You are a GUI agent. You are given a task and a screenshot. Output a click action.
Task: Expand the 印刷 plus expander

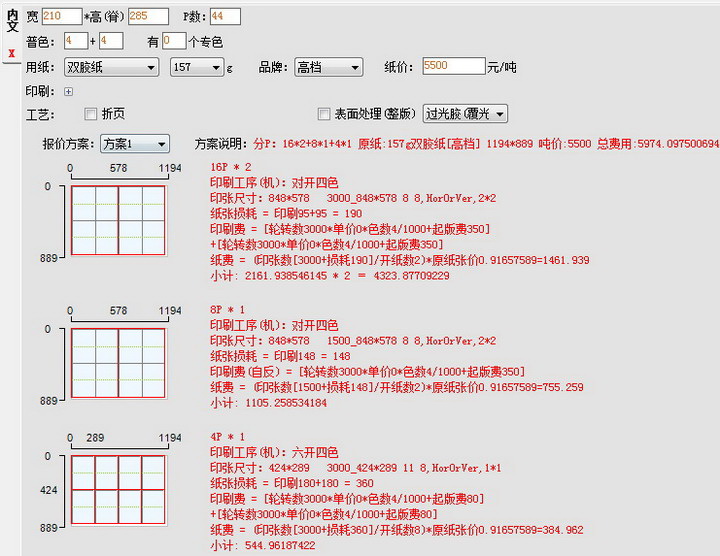(x=68, y=92)
